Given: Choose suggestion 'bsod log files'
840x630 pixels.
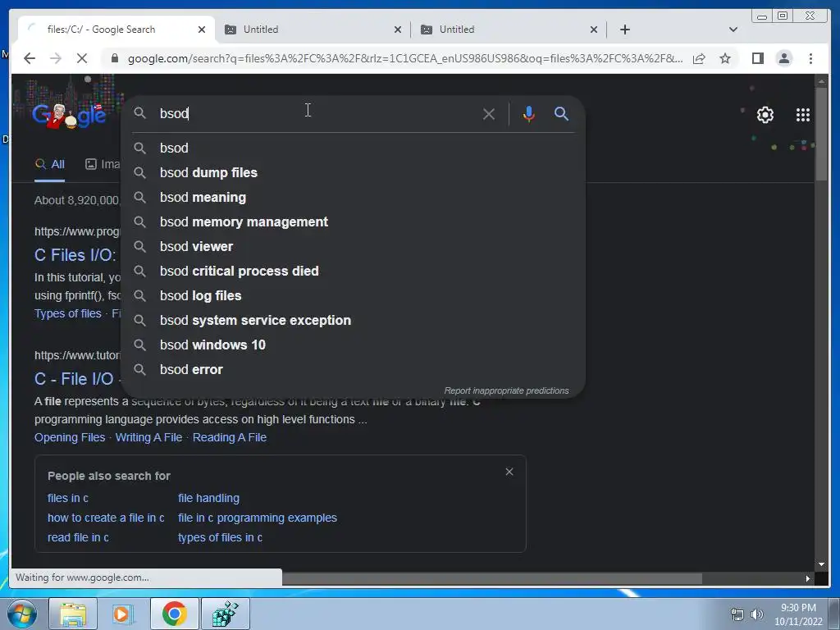Looking at the screenshot, I should pos(353,295).
